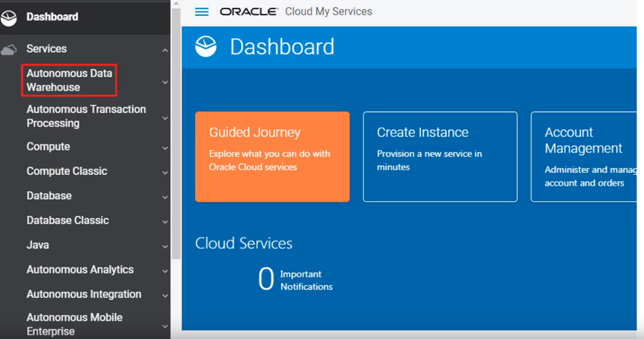
Task: Click the Services cloud icon
Action: point(9,50)
